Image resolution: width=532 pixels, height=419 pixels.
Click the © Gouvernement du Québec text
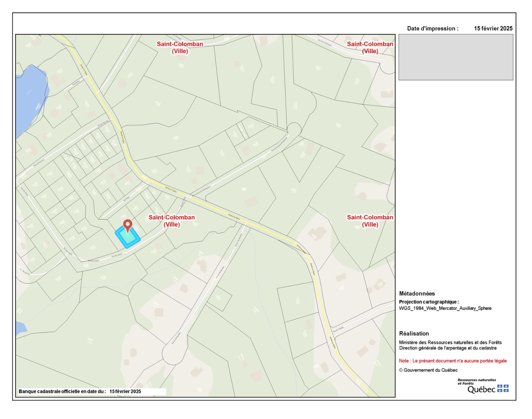point(428,370)
